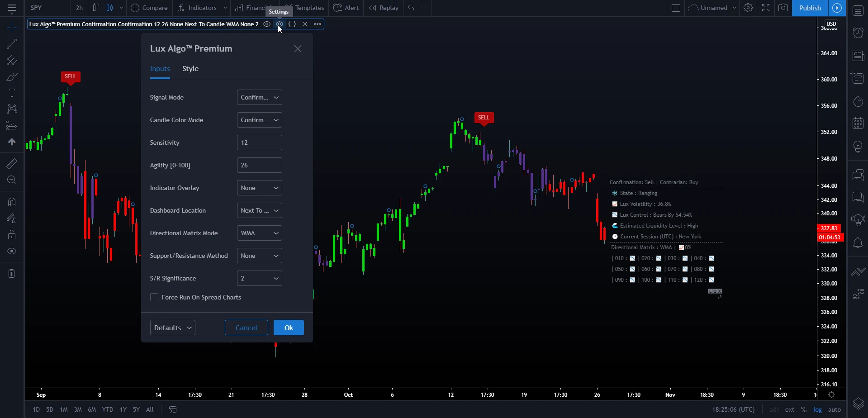Confirm settings with the Ok button
This screenshot has height=418, width=868.
click(289, 328)
